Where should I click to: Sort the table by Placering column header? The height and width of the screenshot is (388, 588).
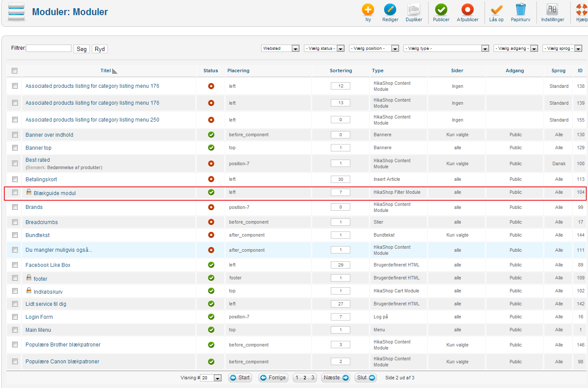(238, 71)
